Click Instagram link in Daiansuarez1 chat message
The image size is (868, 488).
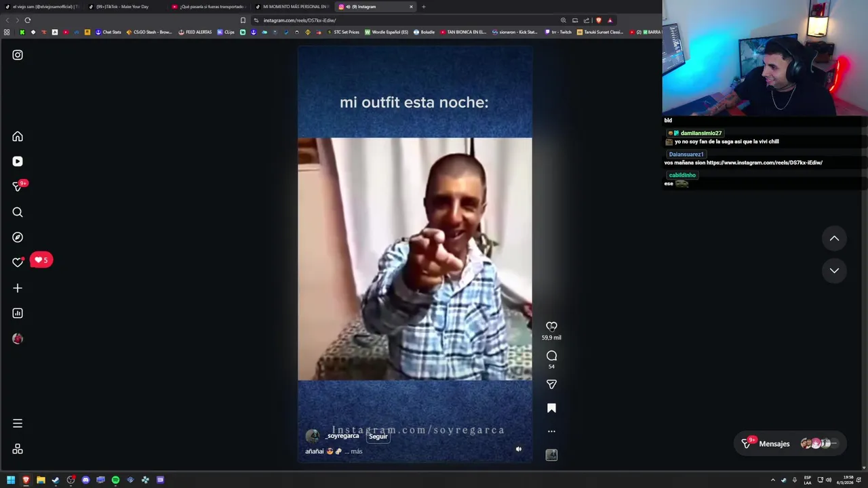764,163
